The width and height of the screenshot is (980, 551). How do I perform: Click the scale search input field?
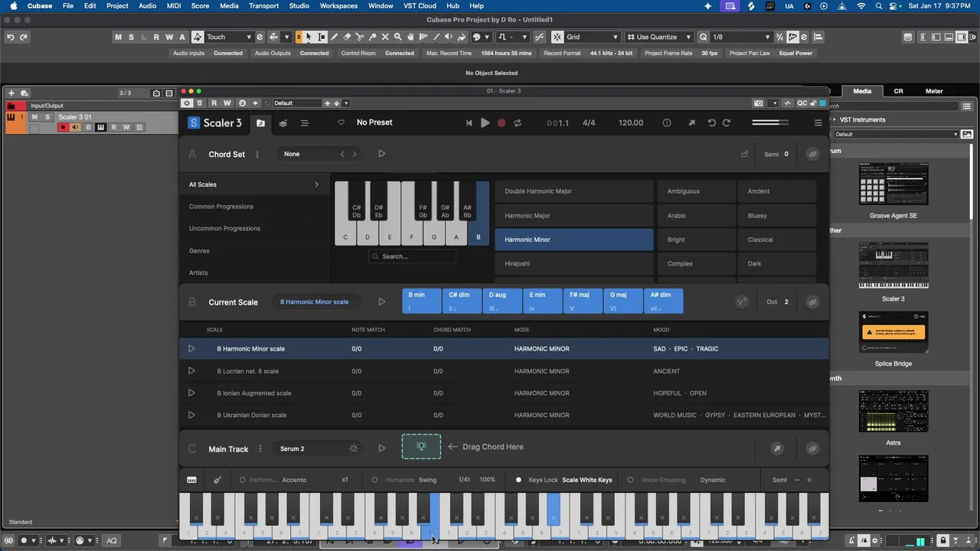coord(412,256)
